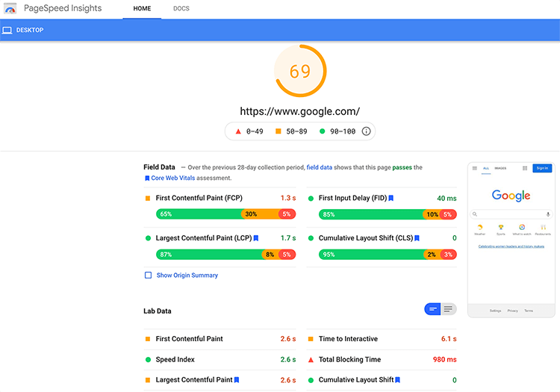This screenshot has height=392, width=560.
Task: Click lab Cumulative Layout Shift bookmark icon
Action: click(x=397, y=380)
